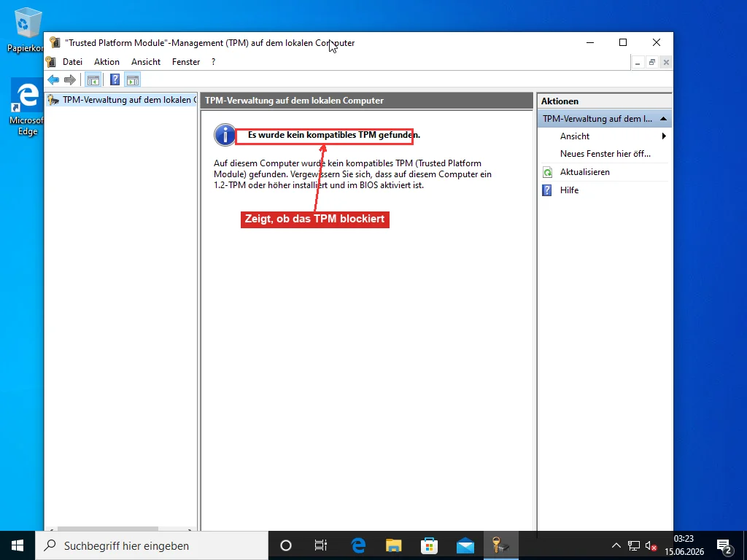747x560 pixels.
Task: Collapse the TPM-Verwaltung actions section arrow
Action: (x=663, y=119)
